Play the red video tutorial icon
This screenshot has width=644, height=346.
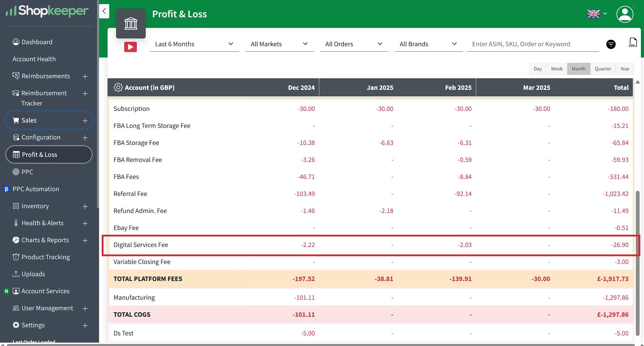tap(130, 47)
